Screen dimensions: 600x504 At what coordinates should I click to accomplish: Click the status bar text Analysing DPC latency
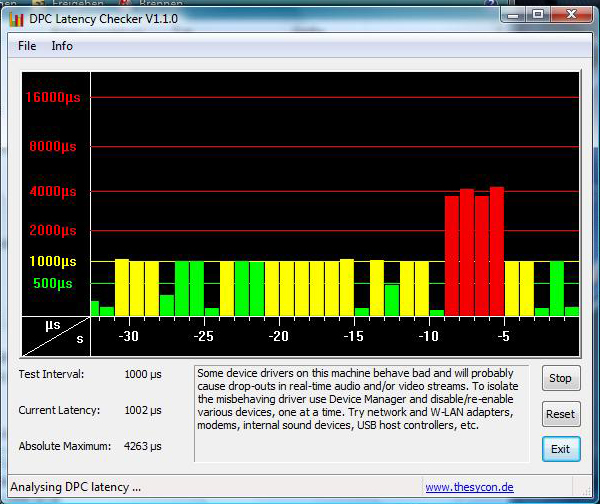76,488
